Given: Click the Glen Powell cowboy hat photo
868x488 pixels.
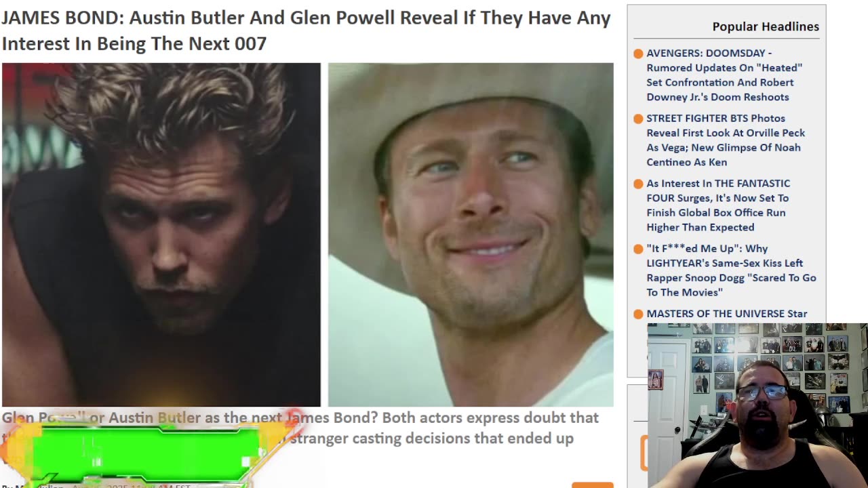Looking at the screenshot, I should 471,235.
